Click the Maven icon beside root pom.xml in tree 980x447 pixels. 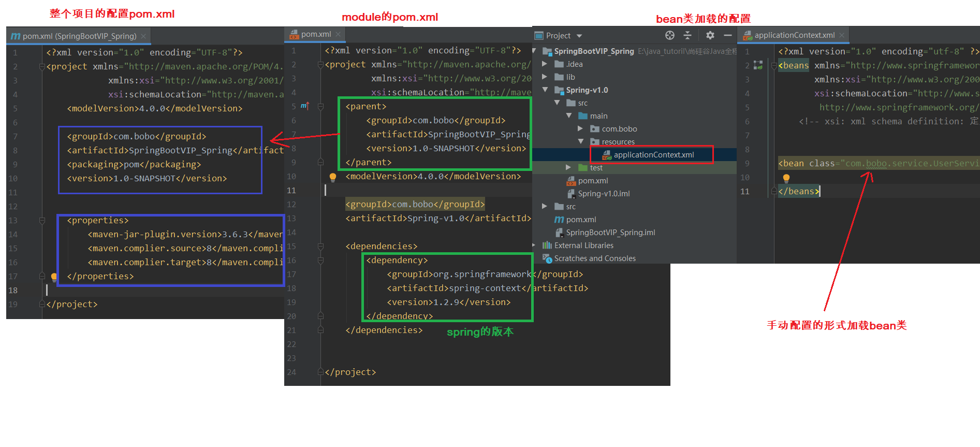(559, 220)
